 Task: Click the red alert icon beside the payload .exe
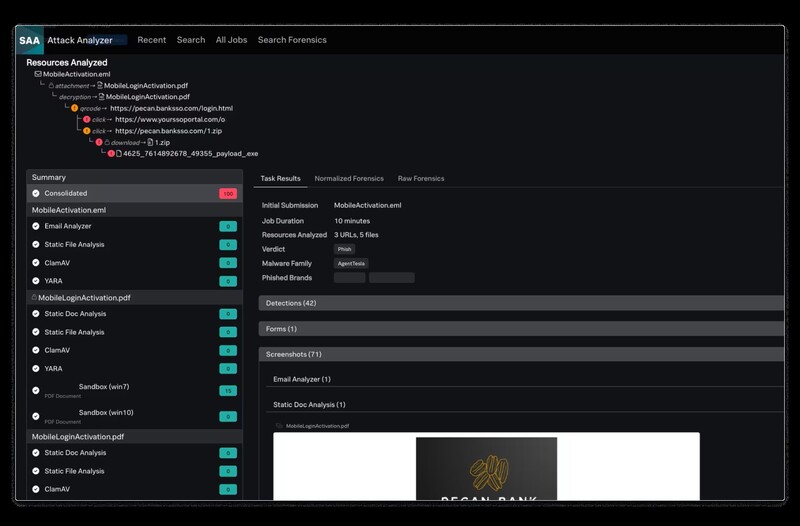pos(111,154)
